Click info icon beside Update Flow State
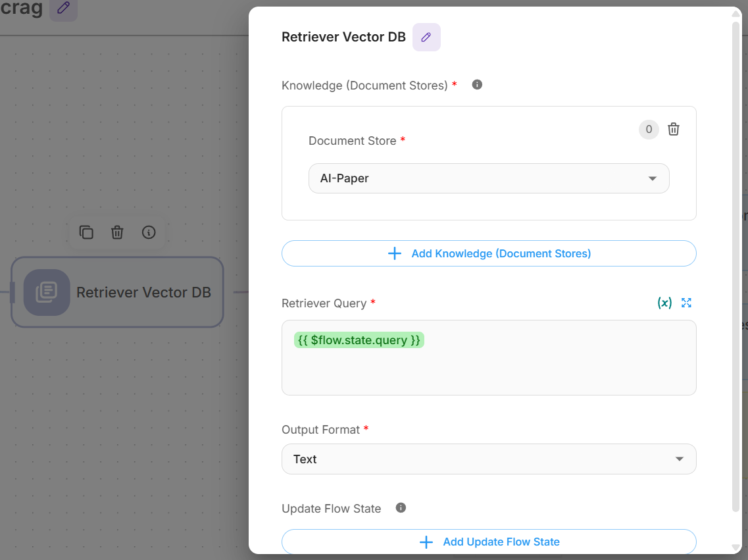Screen dimensions: 748x560 401,508
